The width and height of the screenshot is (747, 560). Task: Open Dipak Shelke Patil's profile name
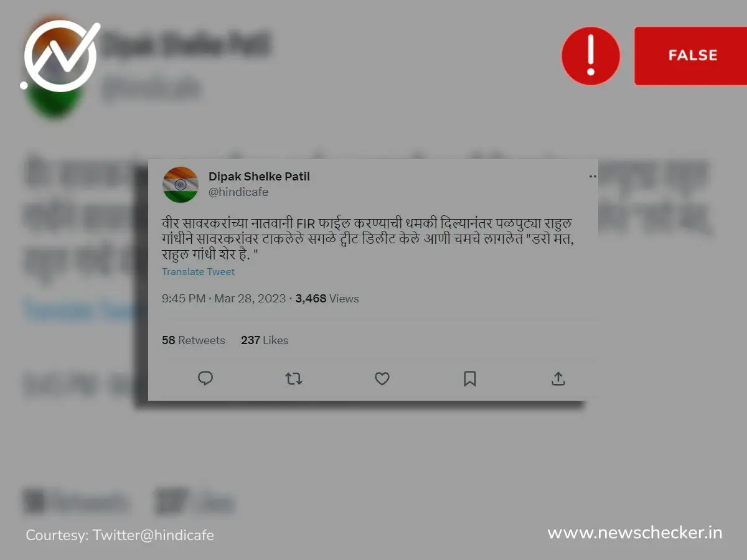pos(259,177)
